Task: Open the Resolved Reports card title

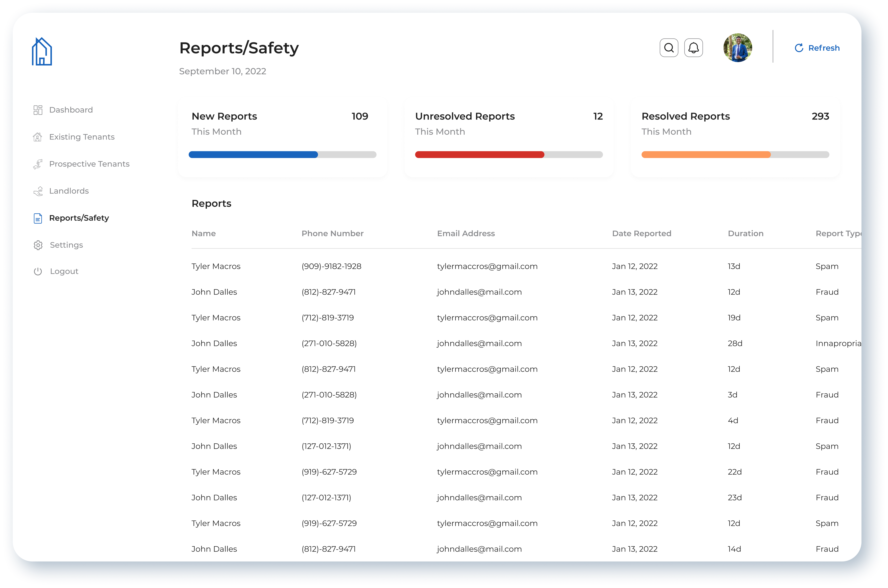Action: click(686, 116)
